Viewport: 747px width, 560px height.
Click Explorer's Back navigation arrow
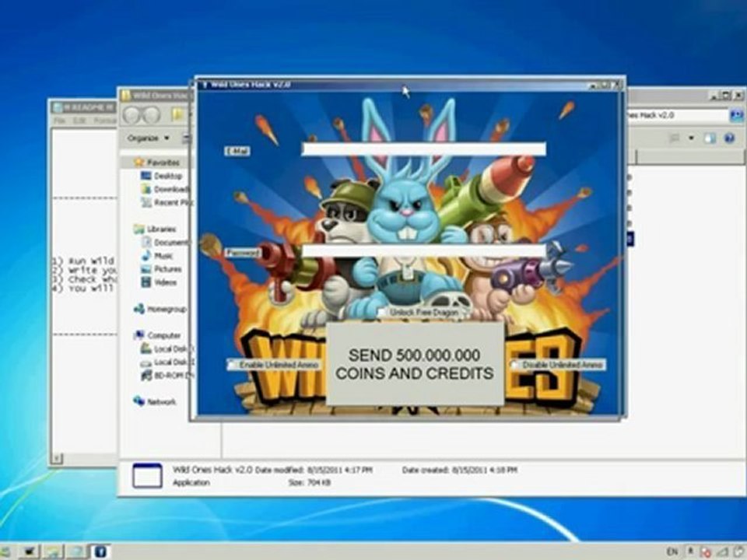(x=132, y=115)
